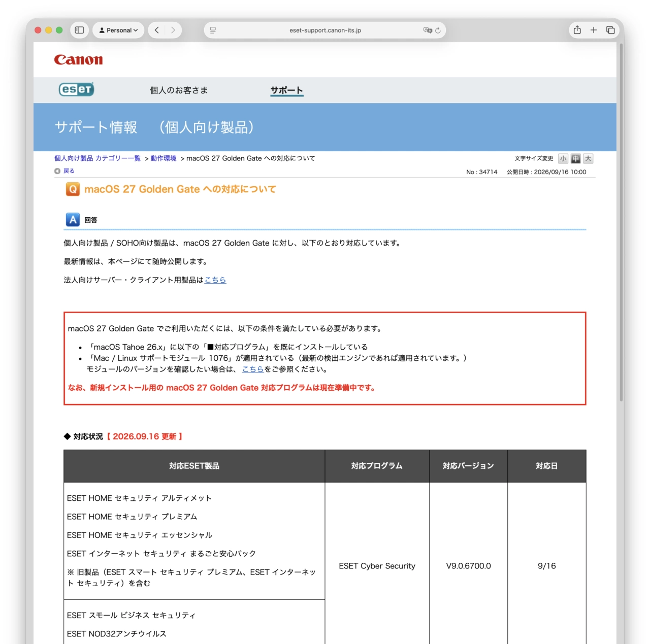Go back to the previous page
The image size is (650, 644).
pos(157,30)
